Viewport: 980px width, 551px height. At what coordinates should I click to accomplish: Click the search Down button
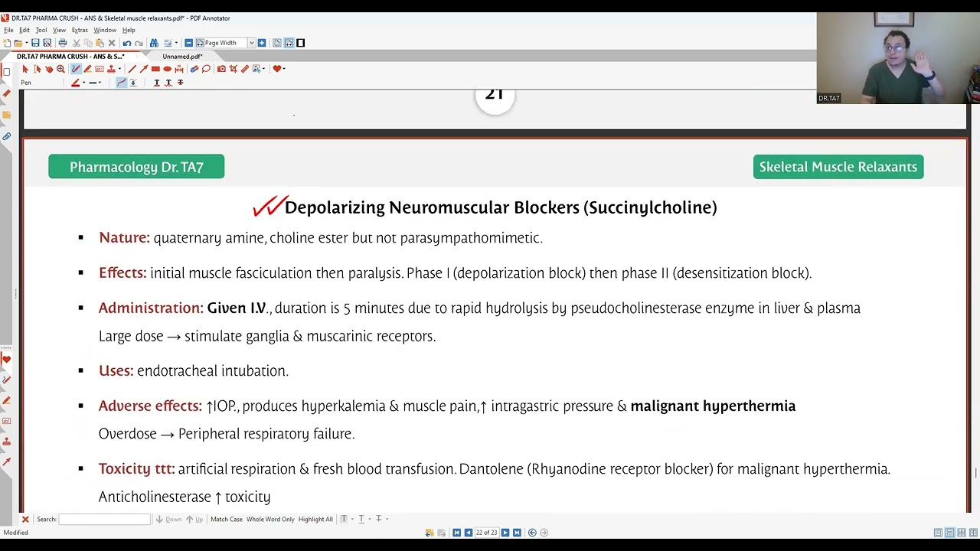(x=168, y=519)
